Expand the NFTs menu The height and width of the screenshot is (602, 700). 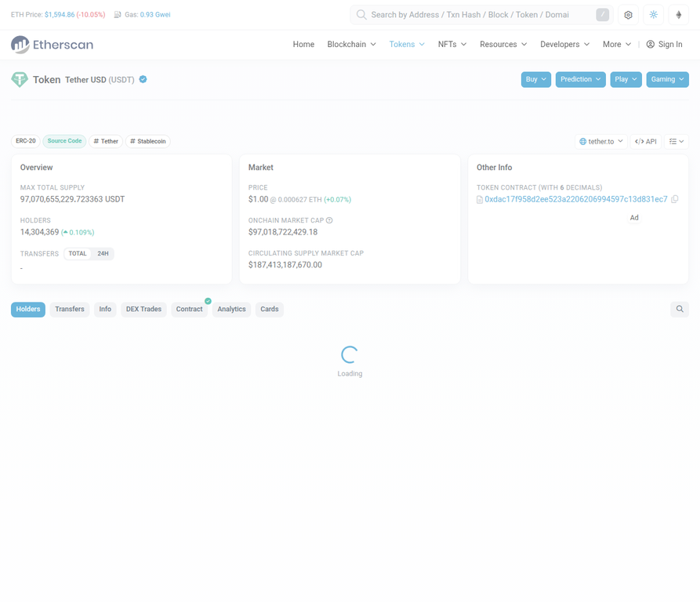point(452,44)
